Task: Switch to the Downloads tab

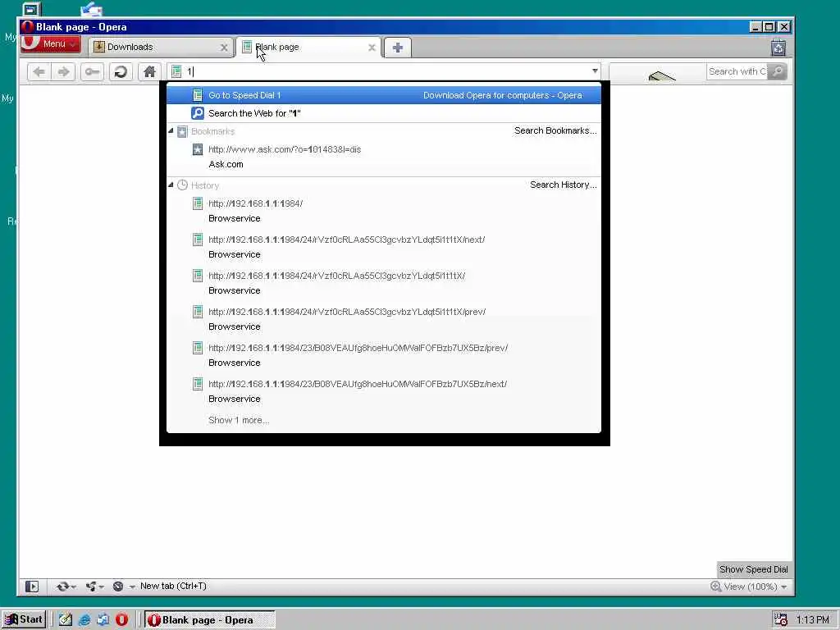Action: (161, 47)
